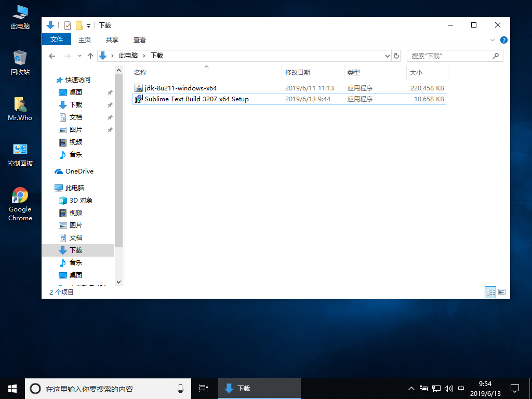532x399 pixels.
Task: Open pinned 图片 under Quick Access
Action: pos(76,129)
